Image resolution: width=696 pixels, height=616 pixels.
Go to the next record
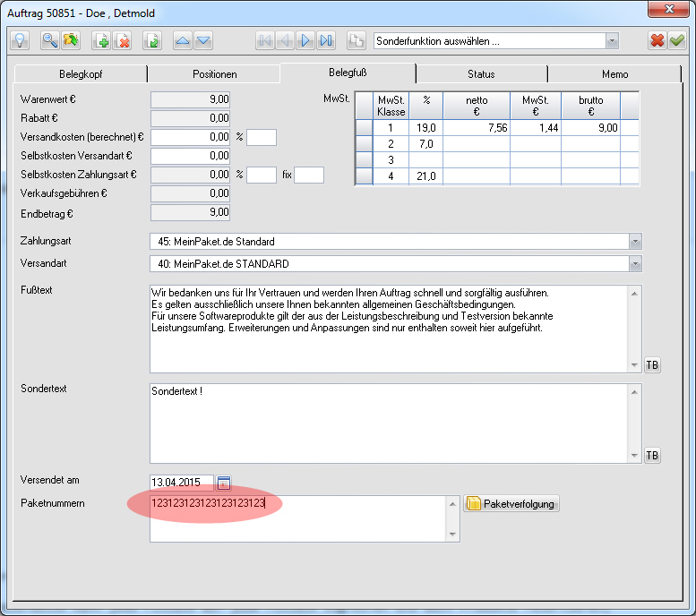305,41
